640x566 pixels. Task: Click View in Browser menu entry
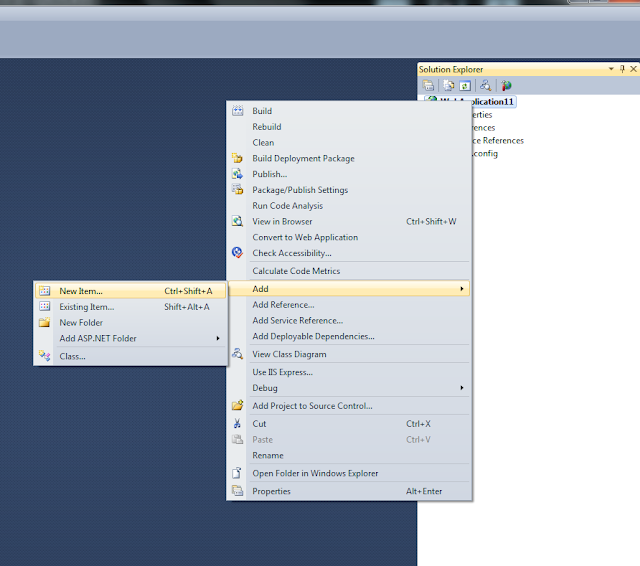coord(349,222)
